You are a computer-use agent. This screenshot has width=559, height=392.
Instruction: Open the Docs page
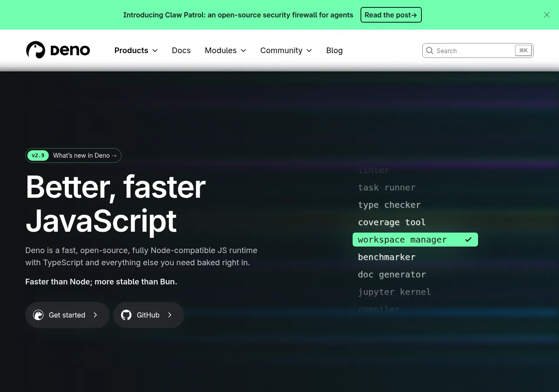[x=181, y=51]
